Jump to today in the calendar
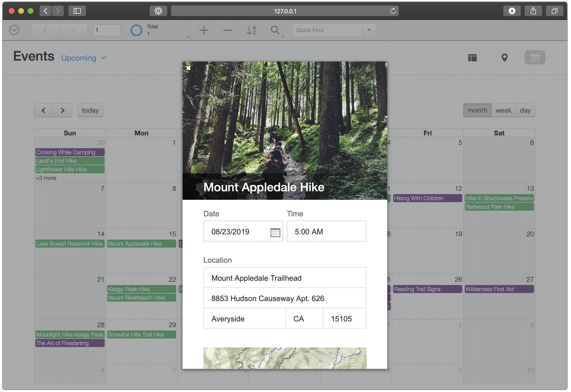Viewport: 571px width, 392px height. click(90, 110)
